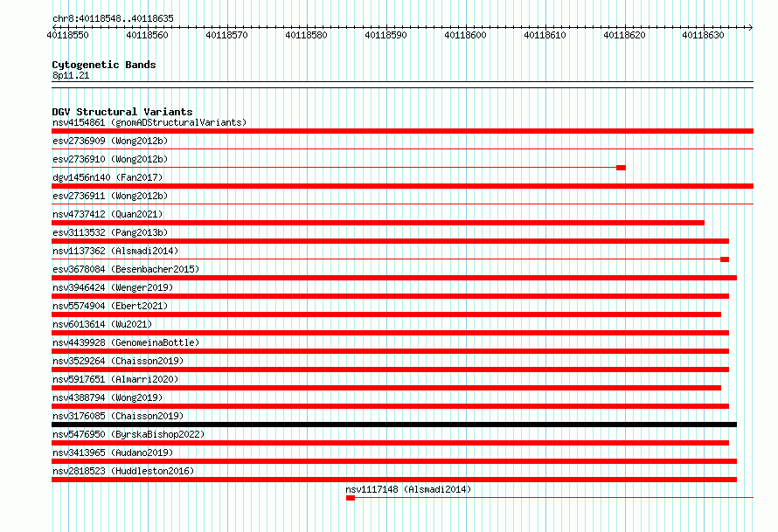Click ruler position 40118610

[x=545, y=35]
